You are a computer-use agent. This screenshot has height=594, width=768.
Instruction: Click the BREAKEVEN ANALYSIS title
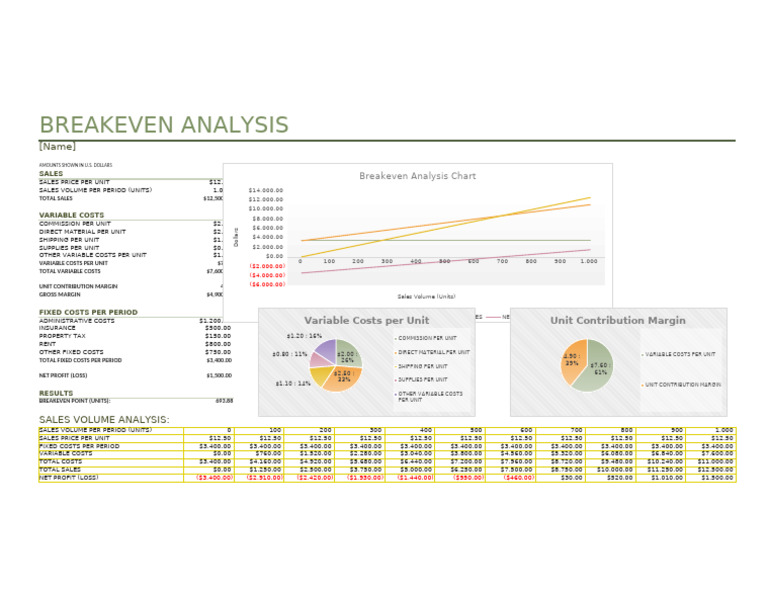click(164, 124)
